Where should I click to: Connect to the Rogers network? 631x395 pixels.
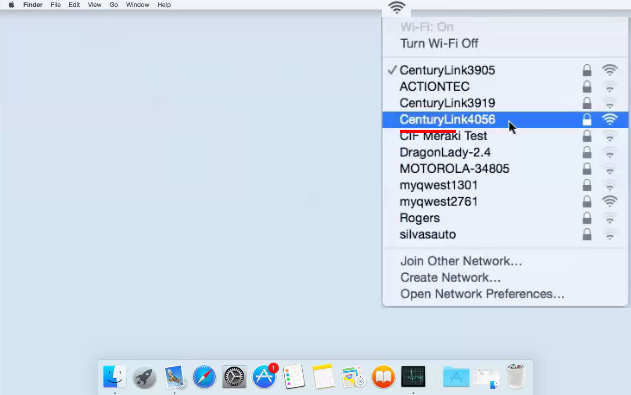[505, 218]
